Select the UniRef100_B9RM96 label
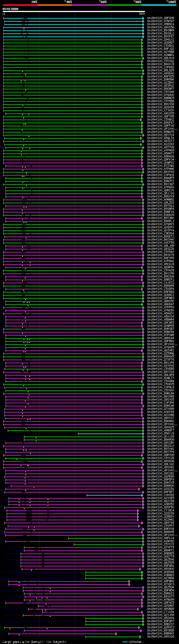The height and width of the screenshot is (644, 179). [161, 80]
